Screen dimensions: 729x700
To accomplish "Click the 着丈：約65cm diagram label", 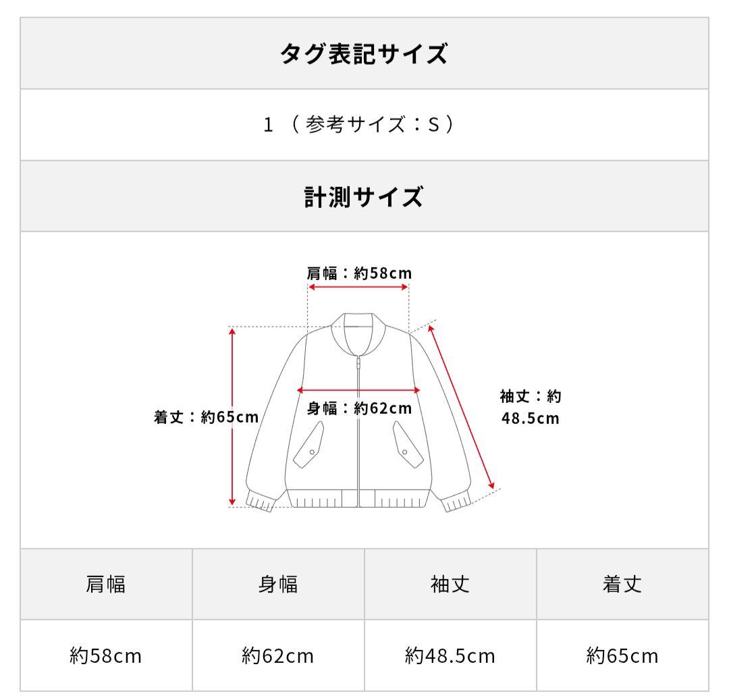I will click(x=206, y=417).
